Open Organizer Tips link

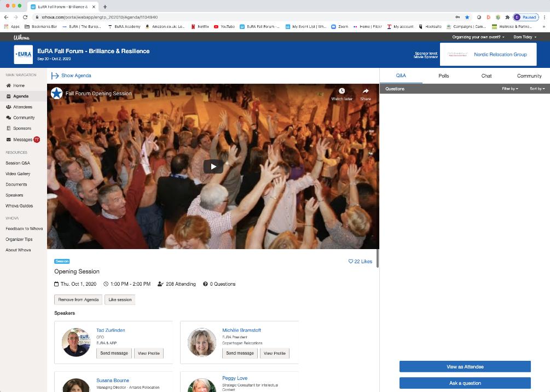[19, 239]
